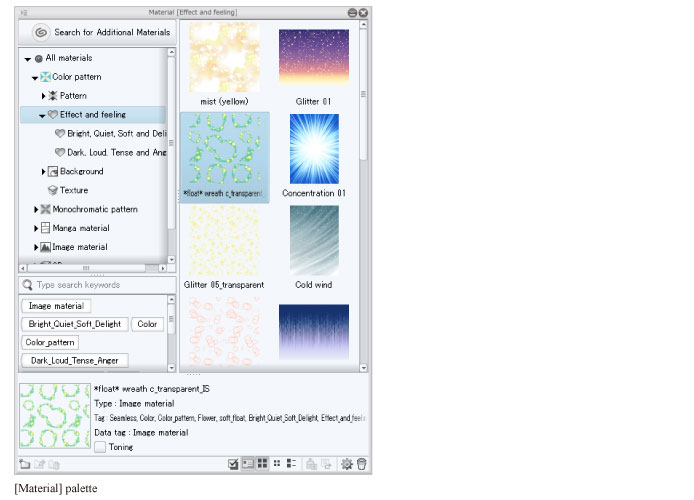Viewport: 694px width, 500px height.
Task: Click material list scrollbar up arrow
Action: (363, 24)
